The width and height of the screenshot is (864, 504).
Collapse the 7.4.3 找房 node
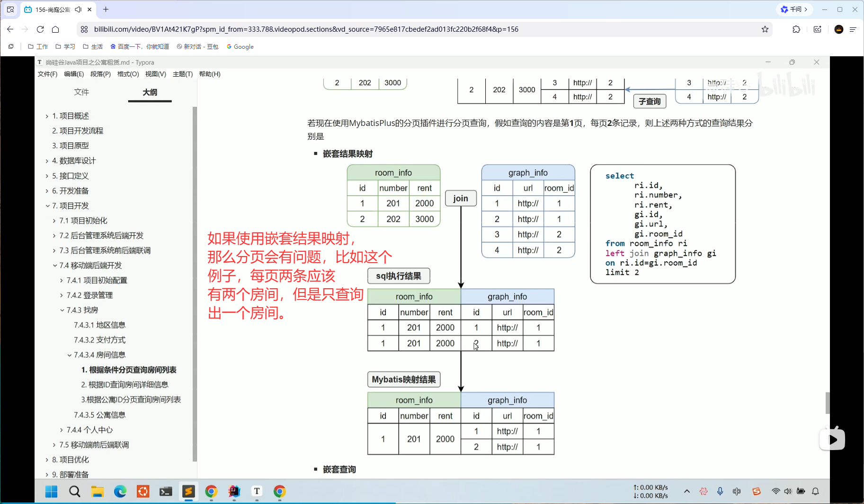click(x=62, y=310)
